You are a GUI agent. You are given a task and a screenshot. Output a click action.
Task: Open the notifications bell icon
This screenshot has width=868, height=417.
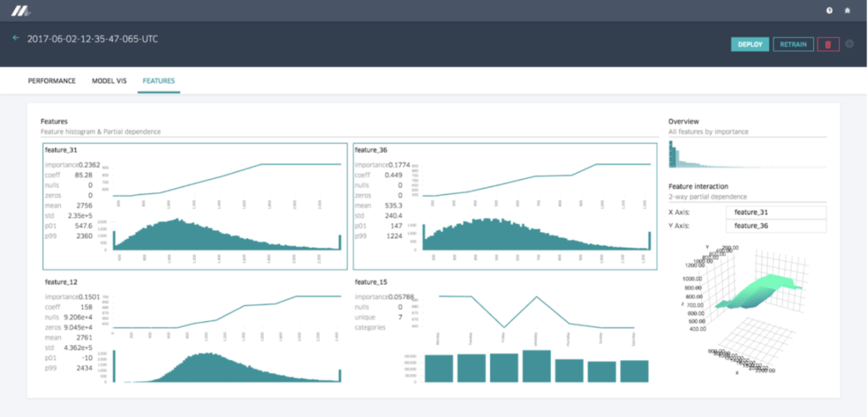(x=848, y=10)
